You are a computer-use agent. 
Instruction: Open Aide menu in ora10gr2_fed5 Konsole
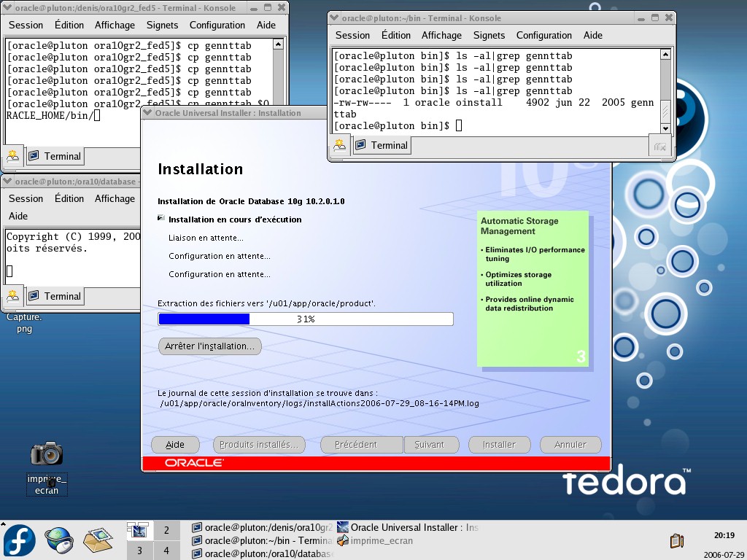tap(266, 25)
